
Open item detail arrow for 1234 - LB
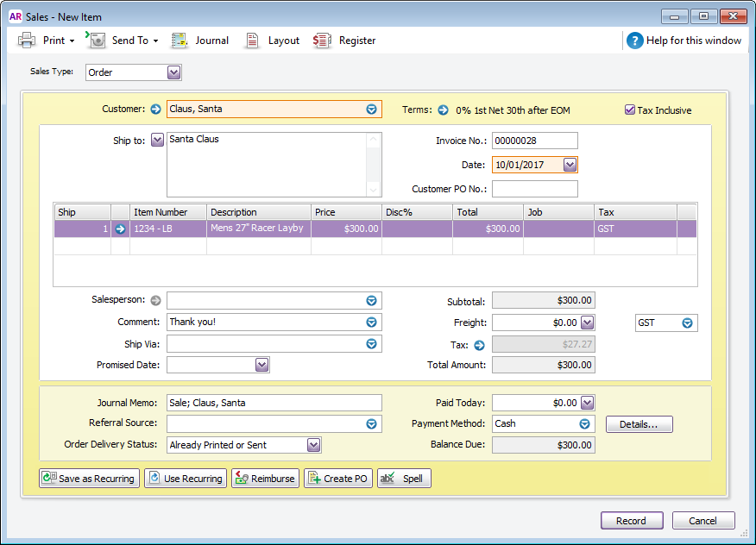(x=120, y=229)
